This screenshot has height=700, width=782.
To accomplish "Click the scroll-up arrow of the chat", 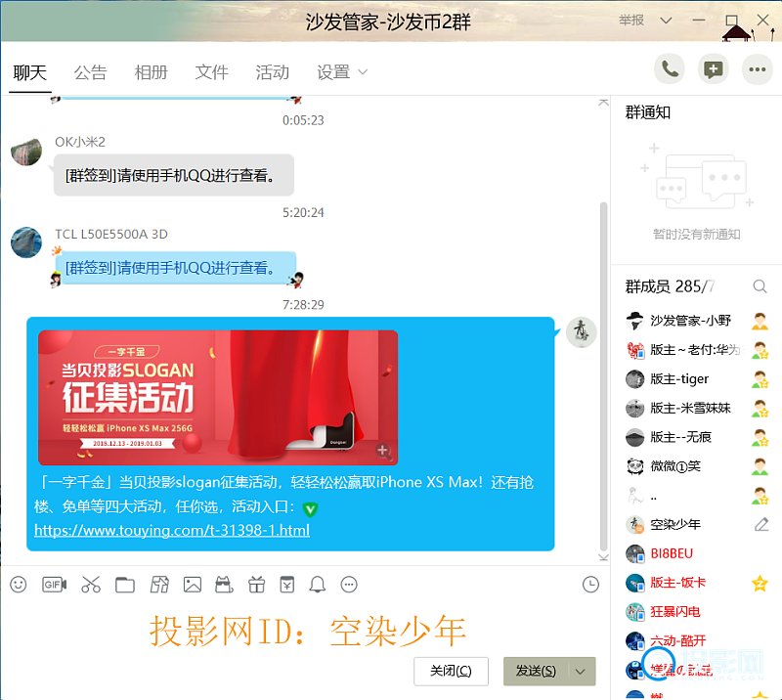I will tap(603, 103).
